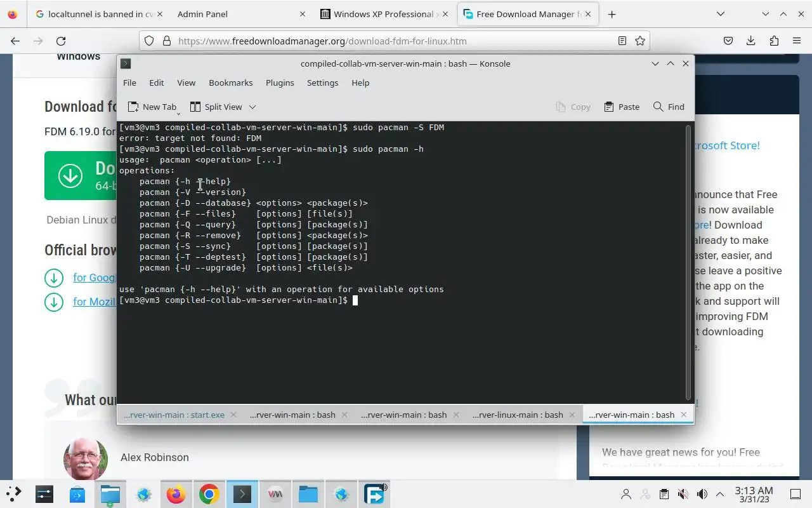Open Firefox extensions menu
The width and height of the screenshot is (812, 508).
pos(774,41)
